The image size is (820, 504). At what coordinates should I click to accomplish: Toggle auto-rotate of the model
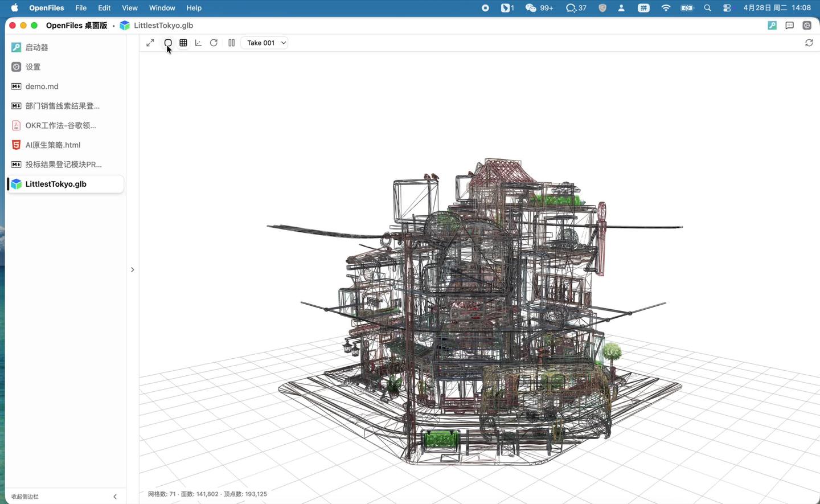214,43
